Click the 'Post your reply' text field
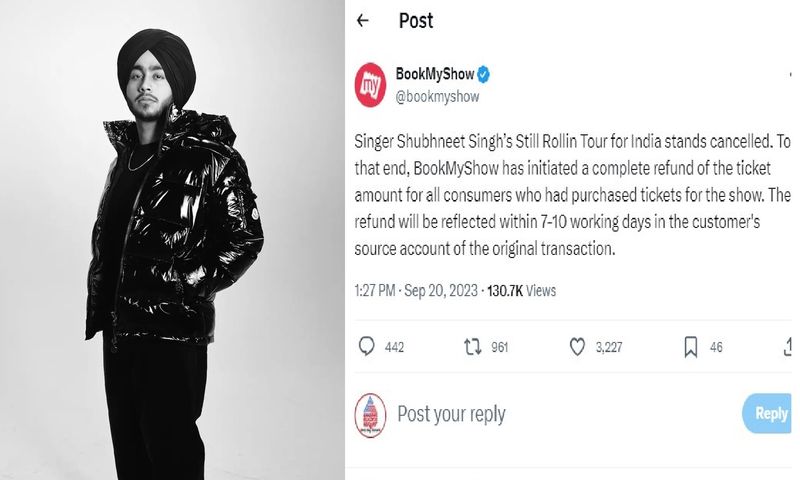This screenshot has width=800, height=480. coord(451,414)
